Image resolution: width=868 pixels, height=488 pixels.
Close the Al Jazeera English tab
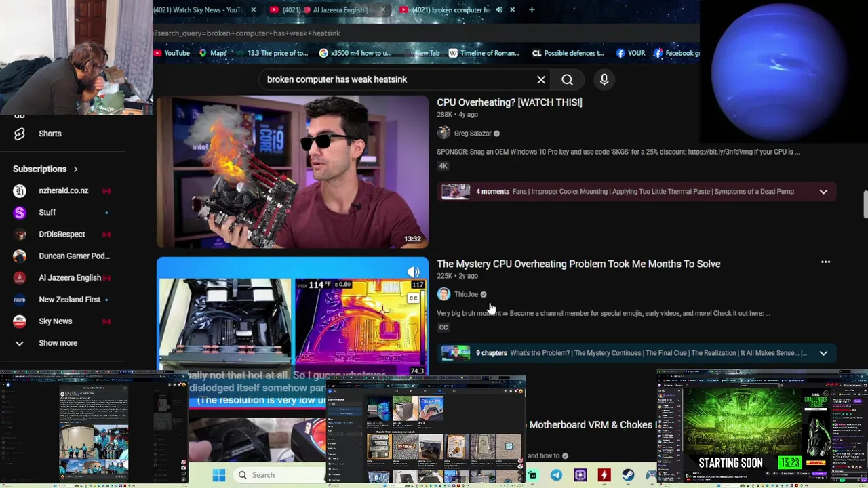tap(382, 9)
